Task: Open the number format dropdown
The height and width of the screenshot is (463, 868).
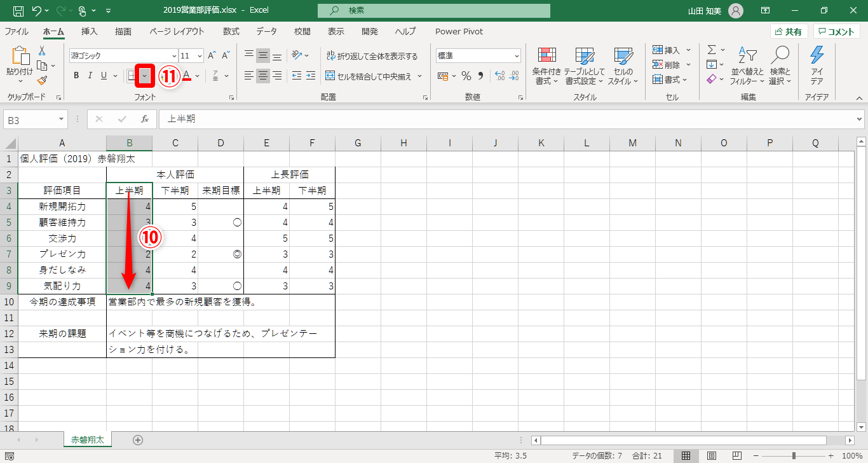Action: pyautogui.click(x=517, y=56)
